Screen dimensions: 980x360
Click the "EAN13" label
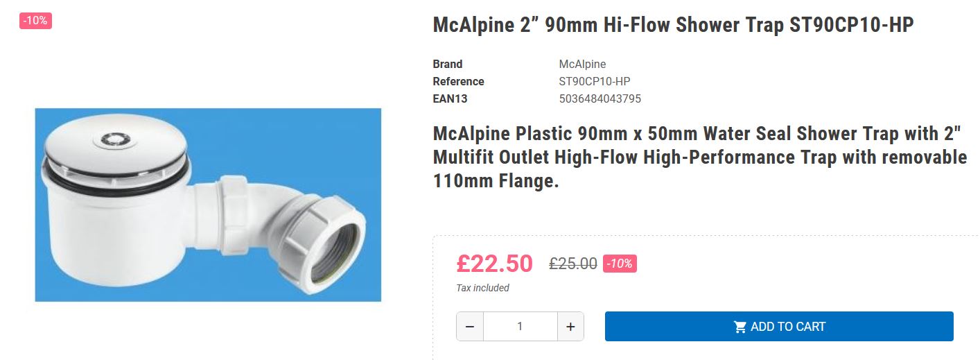[x=450, y=98]
